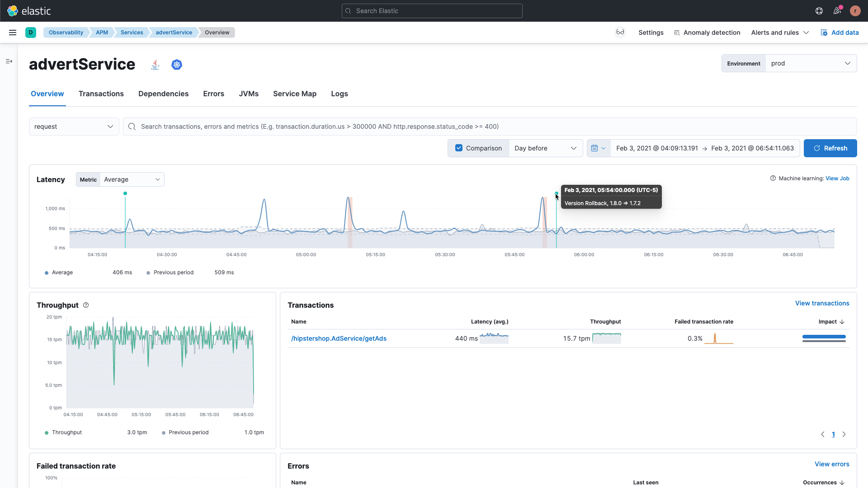Click the first deployment annotation marker near 04:15

[125, 193]
